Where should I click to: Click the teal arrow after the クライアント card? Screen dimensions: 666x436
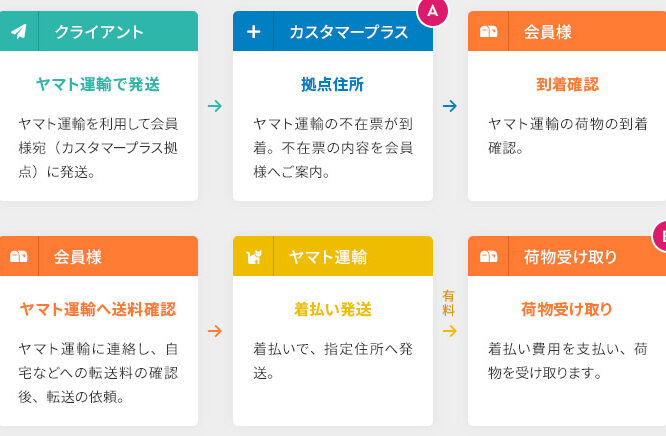pos(215,105)
